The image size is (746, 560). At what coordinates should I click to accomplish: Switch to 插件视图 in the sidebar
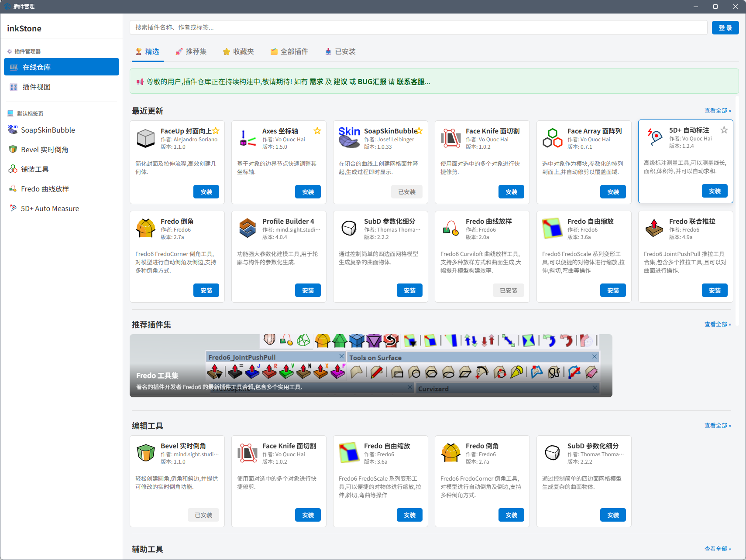pos(37,87)
